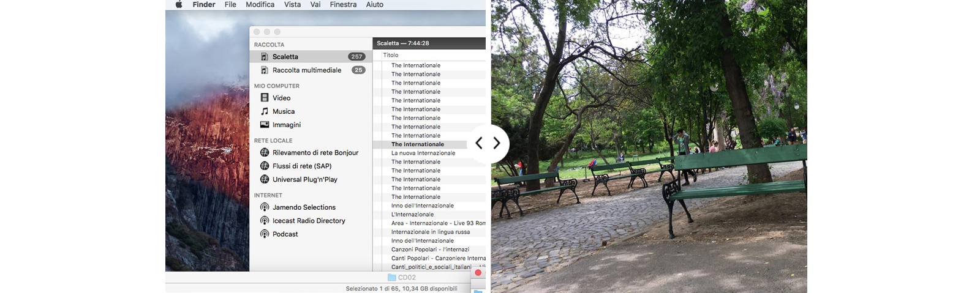Select Flussi di rete (SAP) entry

302,166
